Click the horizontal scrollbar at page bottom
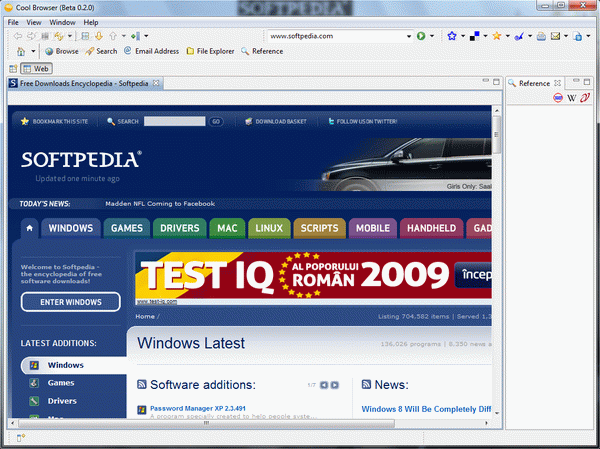This screenshot has height=449, width=600. pyautogui.click(x=206, y=423)
